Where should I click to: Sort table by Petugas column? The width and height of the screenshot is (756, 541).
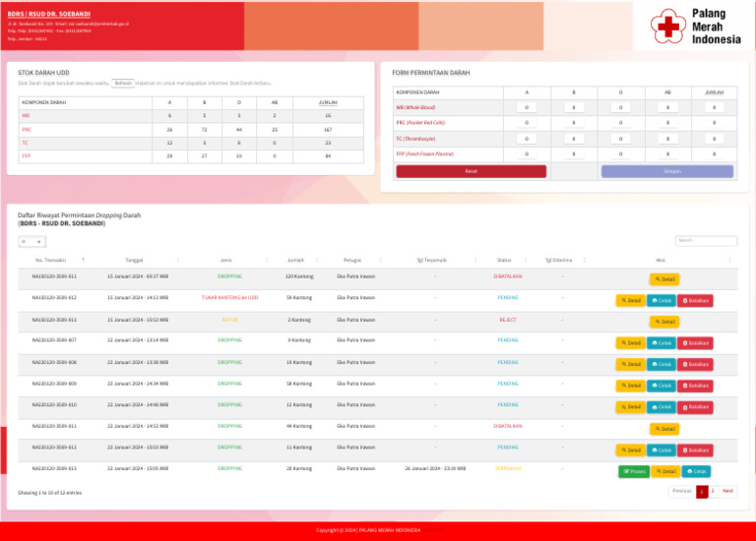click(352, 260)
